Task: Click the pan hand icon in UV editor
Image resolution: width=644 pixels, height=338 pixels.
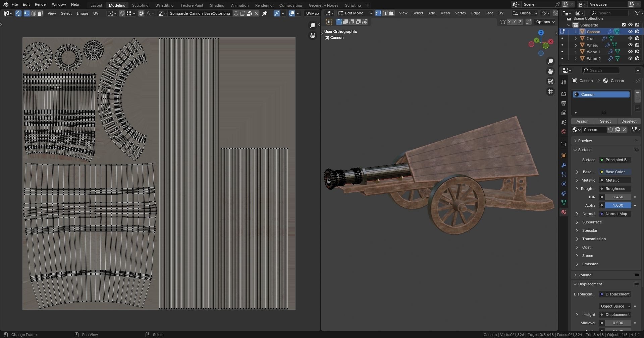Action: [313, 36]
